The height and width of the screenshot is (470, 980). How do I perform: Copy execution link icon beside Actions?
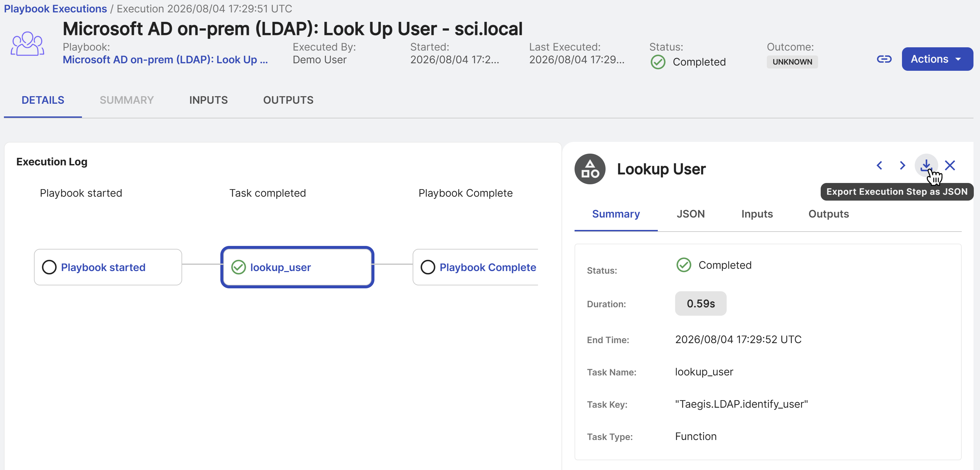click(884, 59)
